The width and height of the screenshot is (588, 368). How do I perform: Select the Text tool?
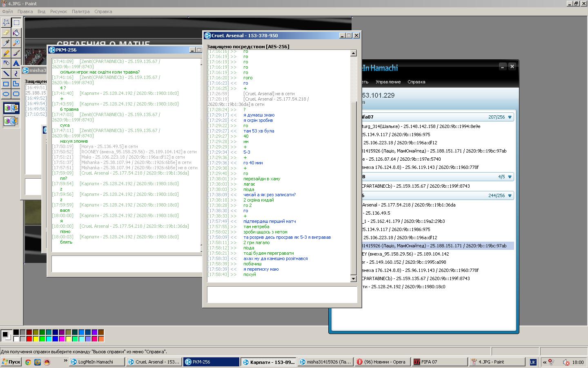(x=16, y=63)
